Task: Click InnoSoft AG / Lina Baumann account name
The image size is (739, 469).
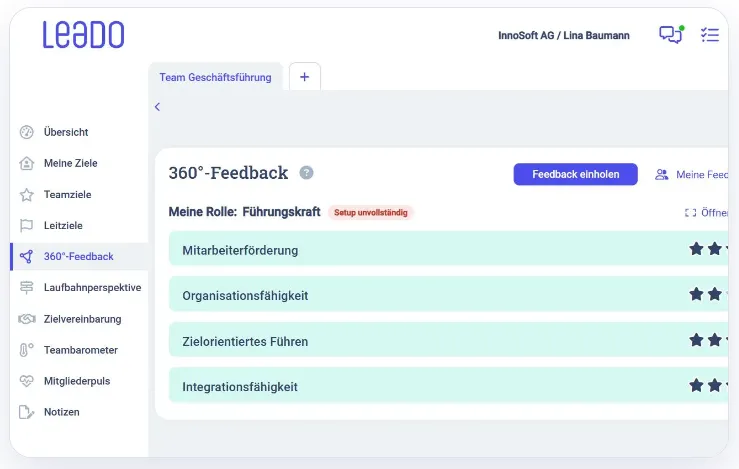Action: coord(564,35)
